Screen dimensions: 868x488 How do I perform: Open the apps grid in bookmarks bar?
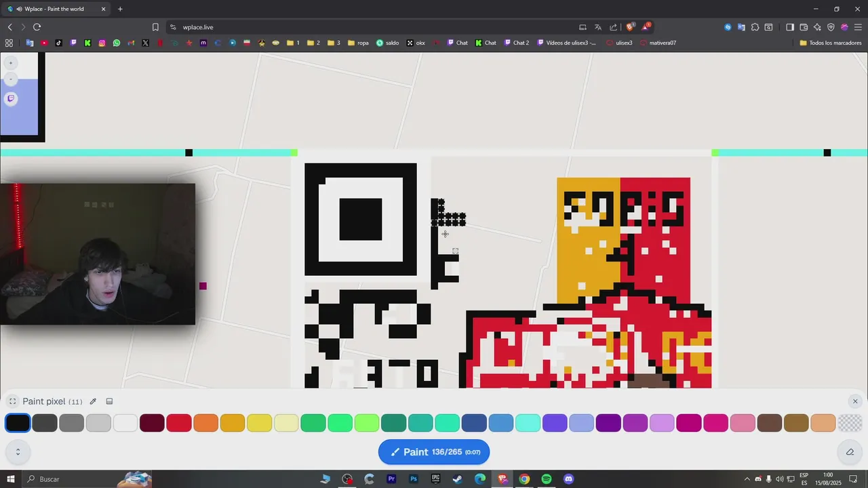(x=9, y=43)
